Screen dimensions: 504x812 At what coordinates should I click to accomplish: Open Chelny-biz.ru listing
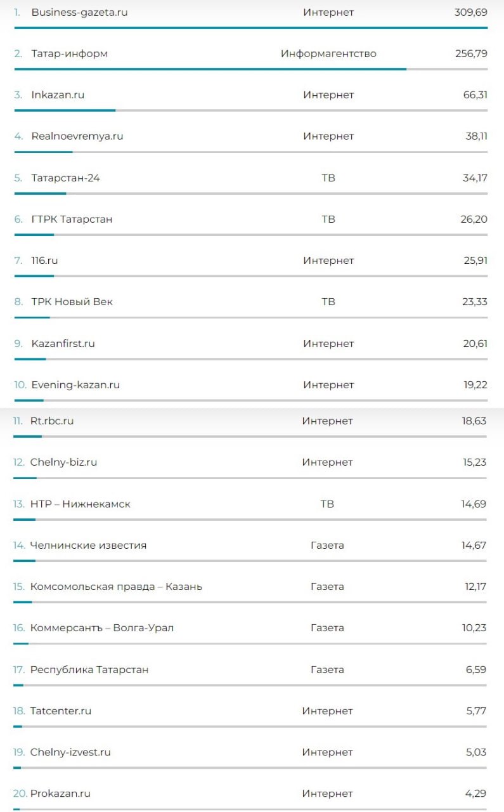tap(63, 462)
